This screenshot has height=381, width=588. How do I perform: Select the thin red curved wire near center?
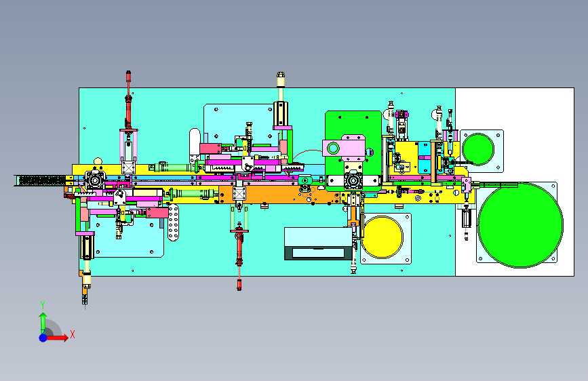tap(307, 155)
